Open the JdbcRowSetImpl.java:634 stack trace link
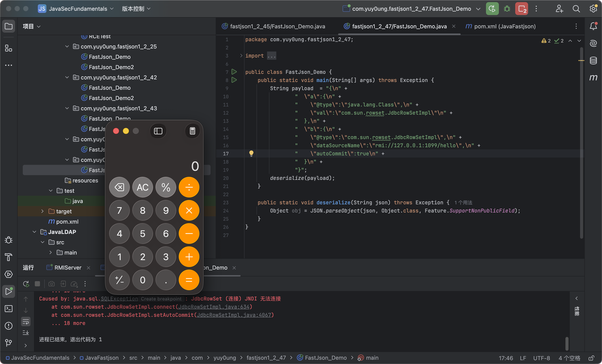The image size is (602, 364). 214,307
